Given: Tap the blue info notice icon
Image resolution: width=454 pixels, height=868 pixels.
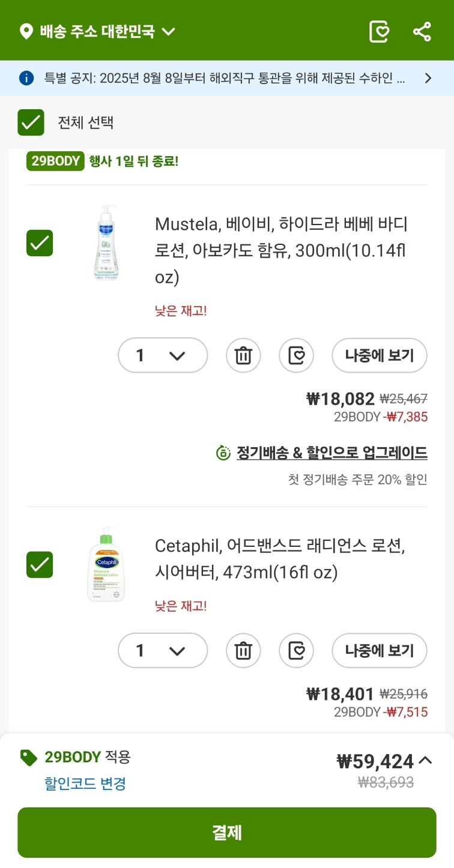Looking at the screenshot, I should click(26, 78).
